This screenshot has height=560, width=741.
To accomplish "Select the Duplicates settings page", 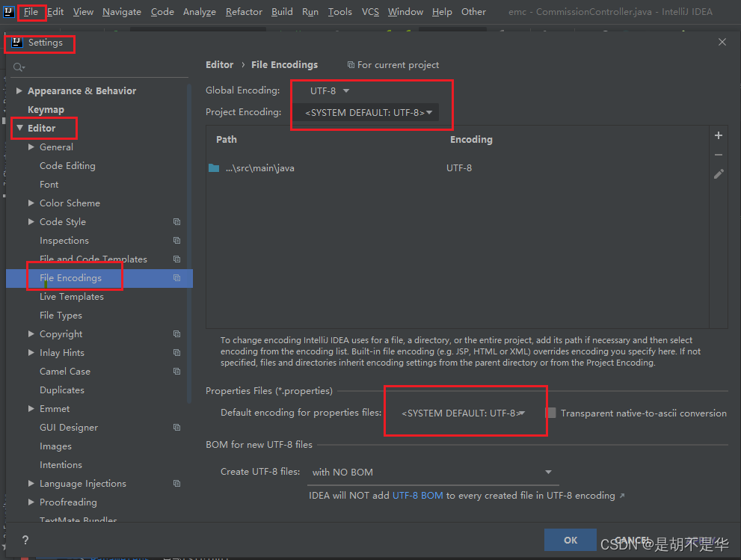I will pos(62,390).
